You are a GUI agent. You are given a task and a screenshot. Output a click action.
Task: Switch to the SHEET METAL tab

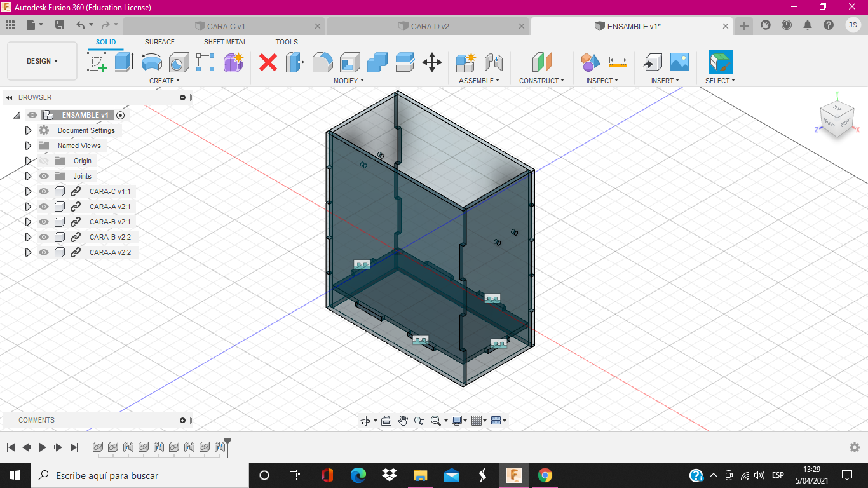pyautogui.click(x=226, y=42)
